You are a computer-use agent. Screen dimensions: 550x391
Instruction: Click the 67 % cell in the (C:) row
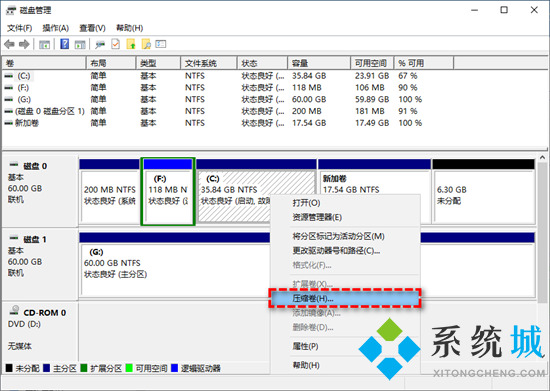(x=408, y=76)
